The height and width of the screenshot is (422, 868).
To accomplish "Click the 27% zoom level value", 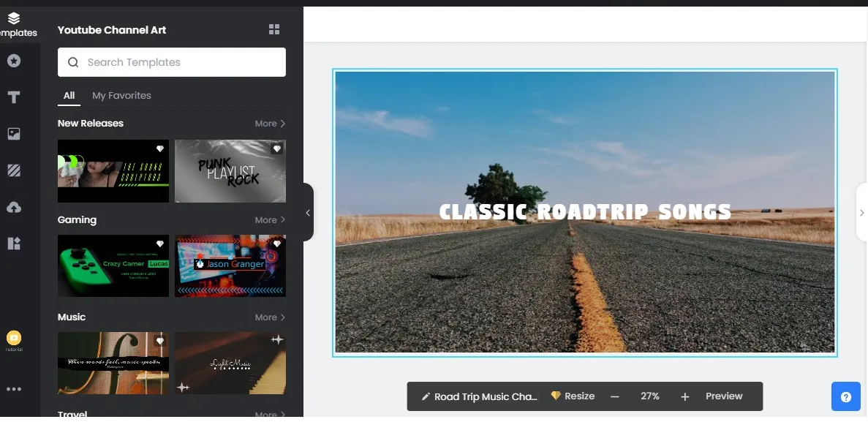I will click(x=650, y=396).
